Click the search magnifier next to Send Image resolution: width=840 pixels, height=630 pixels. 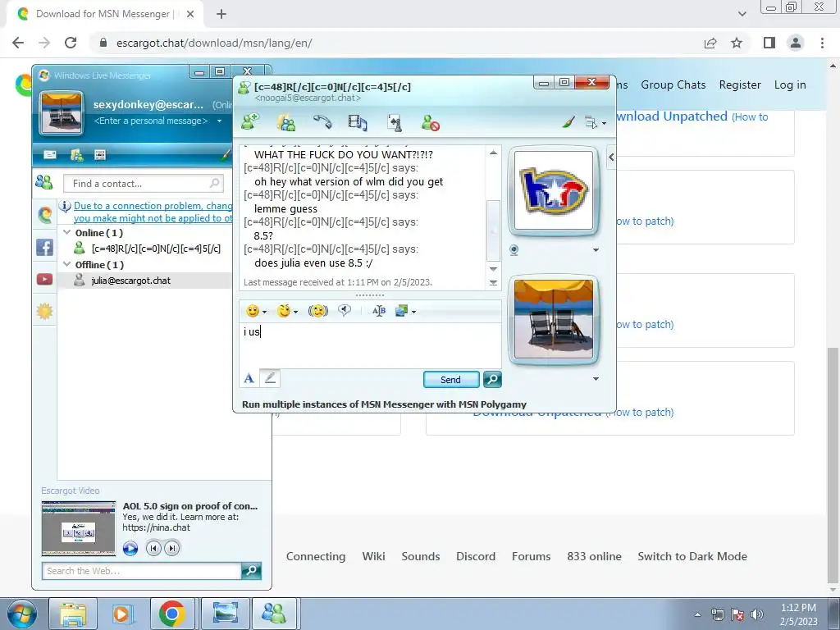pyautogui.click(x=492, y=379)
